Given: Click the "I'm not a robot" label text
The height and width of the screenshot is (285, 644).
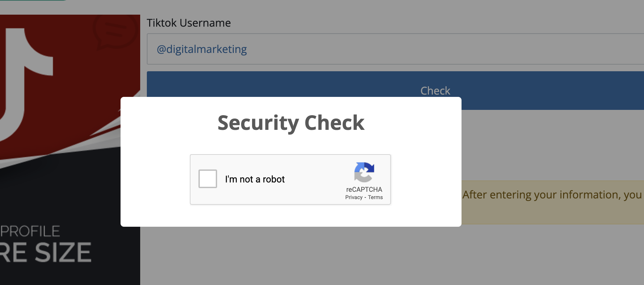Looking at the screenshot, I should coord(255,179).
